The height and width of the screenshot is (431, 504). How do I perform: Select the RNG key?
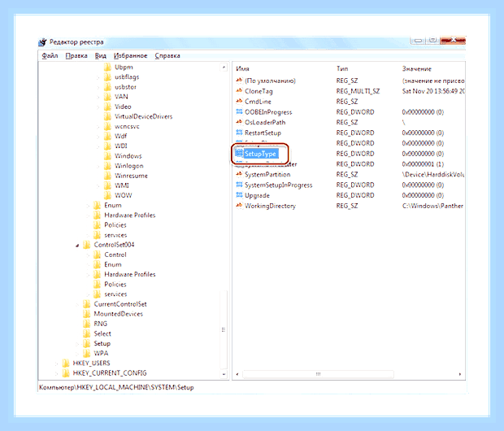100,324
